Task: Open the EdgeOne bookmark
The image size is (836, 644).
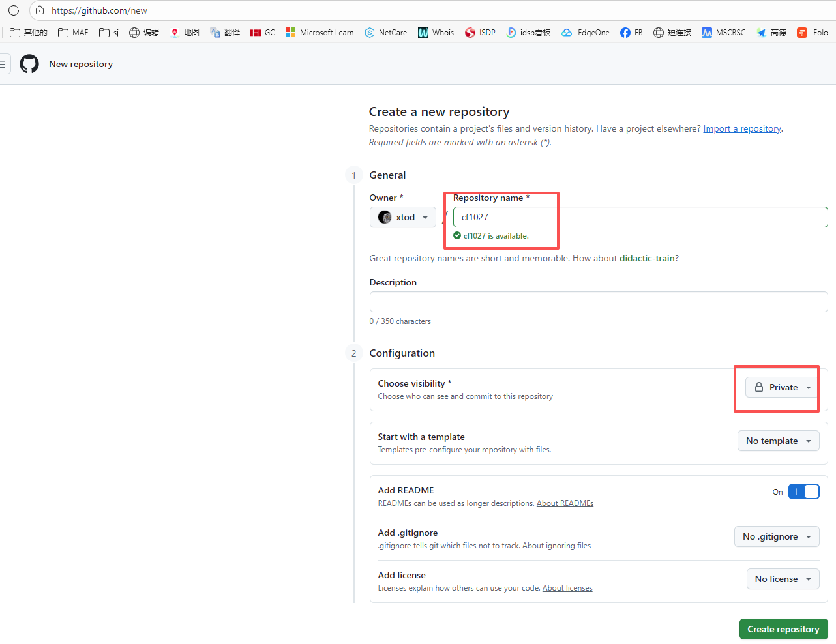Action: [586, 33]
